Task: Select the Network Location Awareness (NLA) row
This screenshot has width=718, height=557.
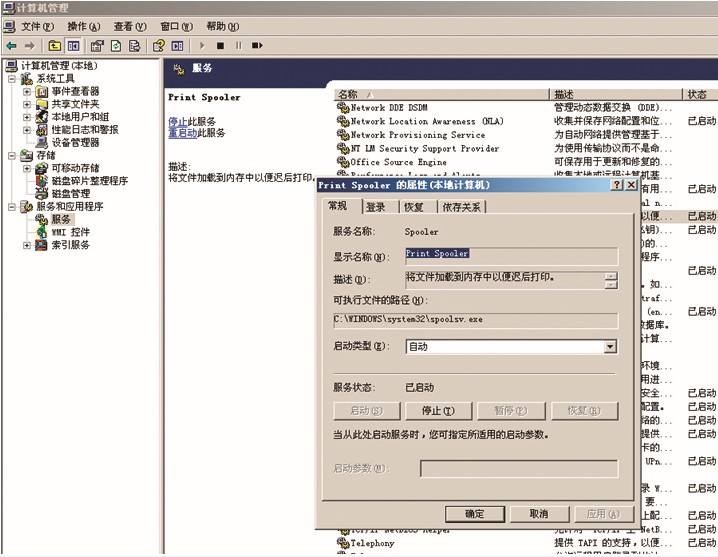Action: tap(527, 121)
